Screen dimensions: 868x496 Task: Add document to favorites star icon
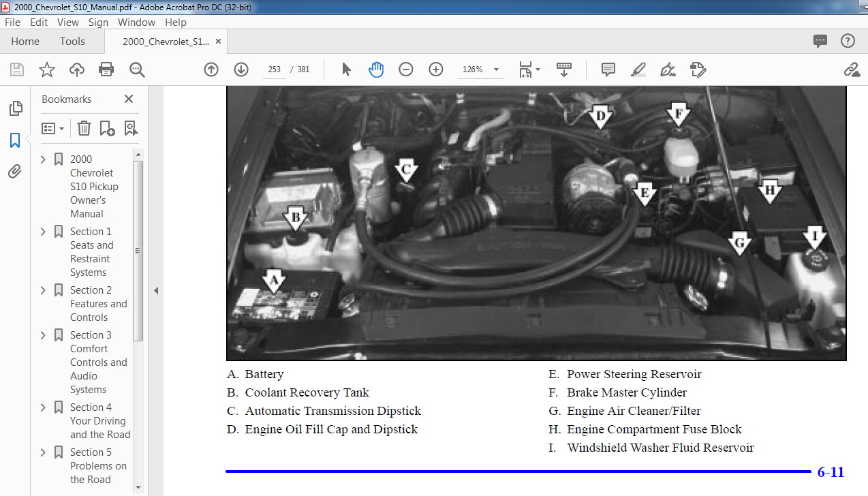point(47,69)
